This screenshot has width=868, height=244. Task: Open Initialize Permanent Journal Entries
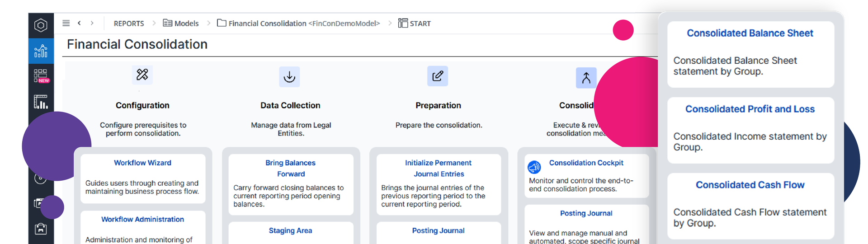click(438, 168)
